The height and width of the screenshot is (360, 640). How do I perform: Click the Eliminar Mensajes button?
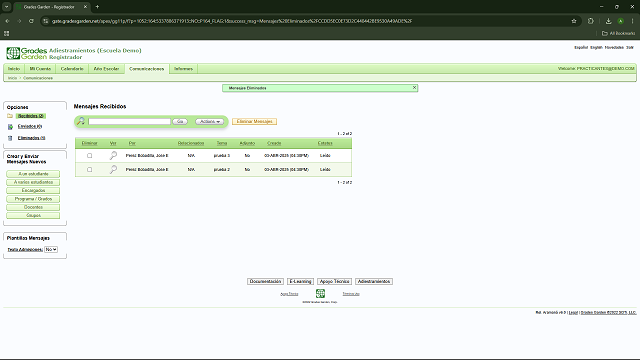(x=254, y=122)
